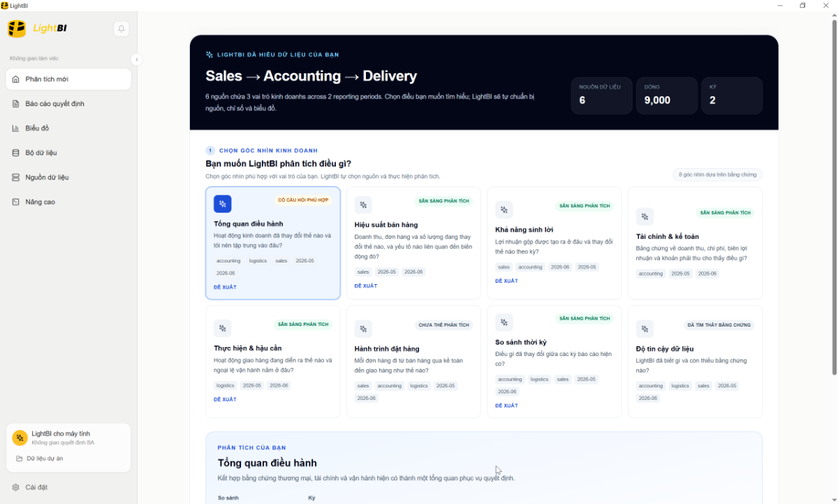Select the Khả năng sinh lời card title

tap(524, 230)
